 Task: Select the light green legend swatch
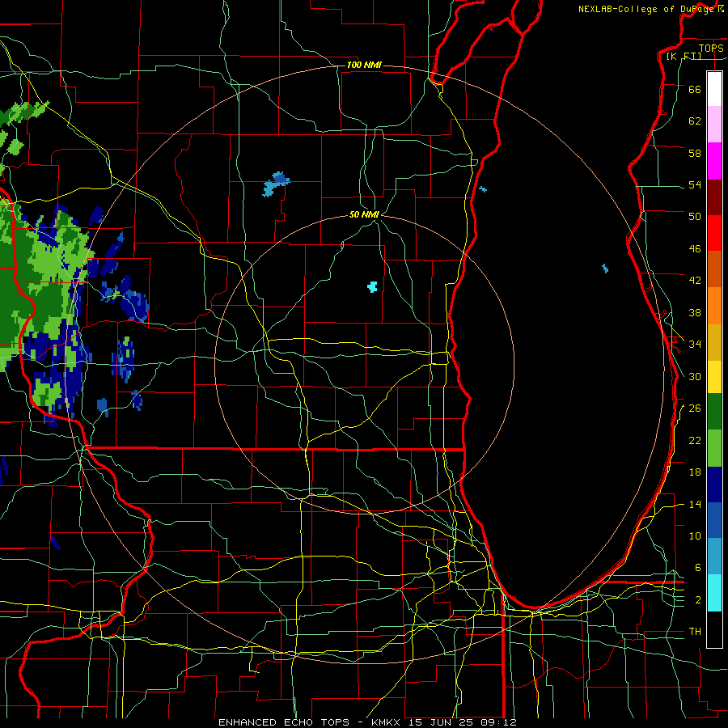pos(714,448)
